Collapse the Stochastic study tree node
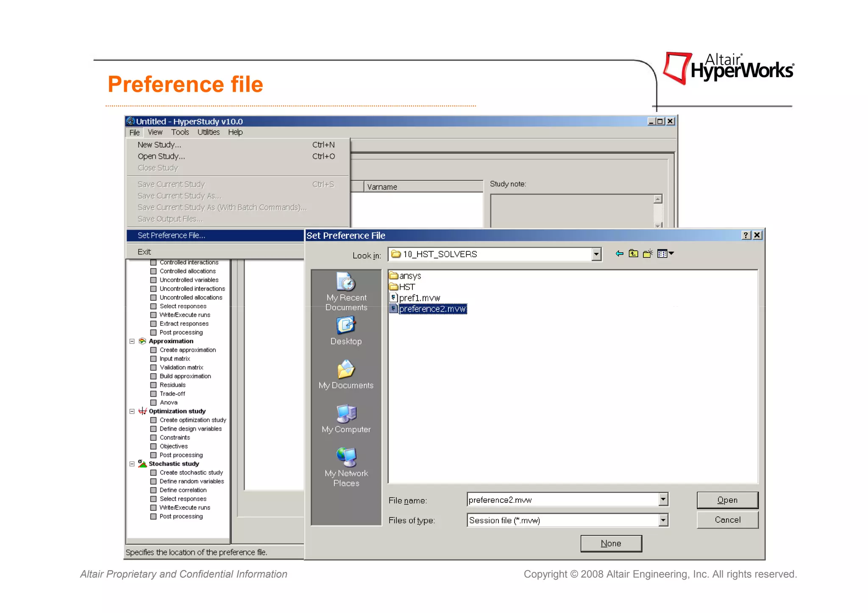The image size is (868, 613). (132, 464)
